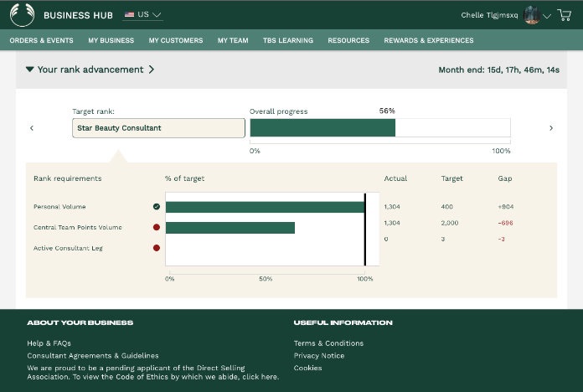583x392 pixels.
Task: Click The Body Shop logo icon
Action: pos(22,15)
